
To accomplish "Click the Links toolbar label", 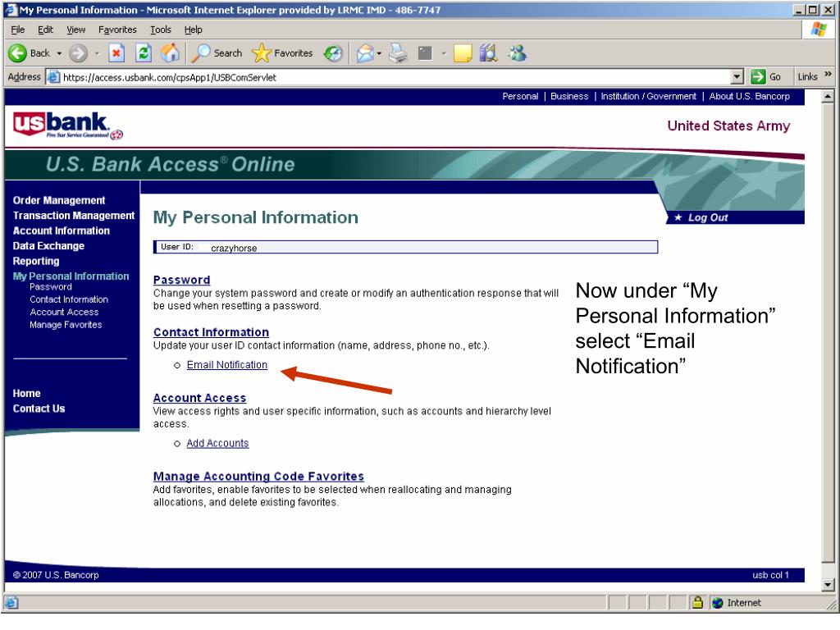I will pos(807,76).
